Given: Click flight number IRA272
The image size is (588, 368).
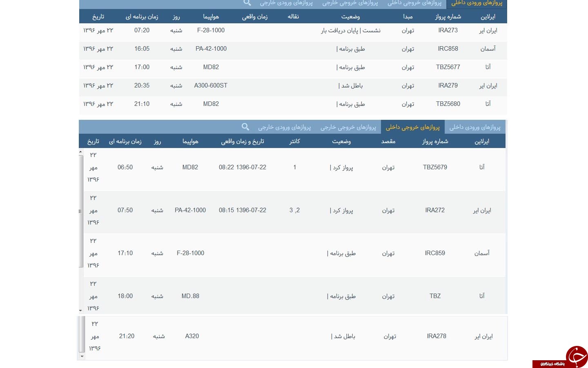Looking at the screenshot, I should coord(435,210).
